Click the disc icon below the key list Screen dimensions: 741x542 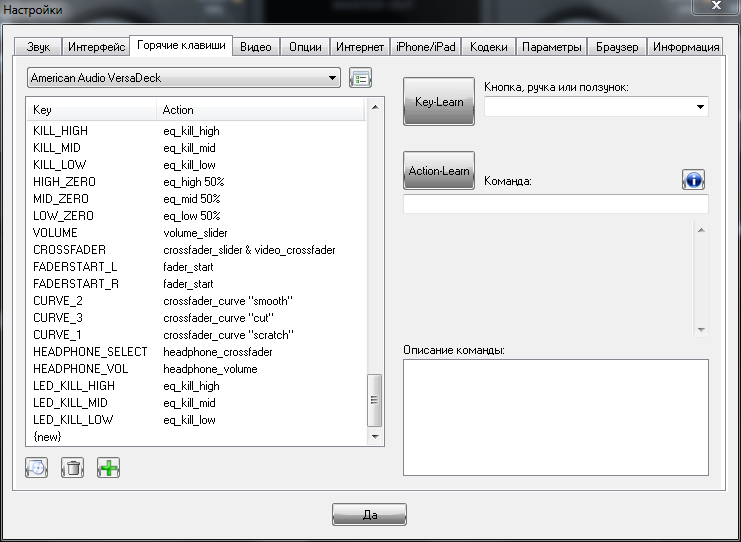(x=36, y=468)
